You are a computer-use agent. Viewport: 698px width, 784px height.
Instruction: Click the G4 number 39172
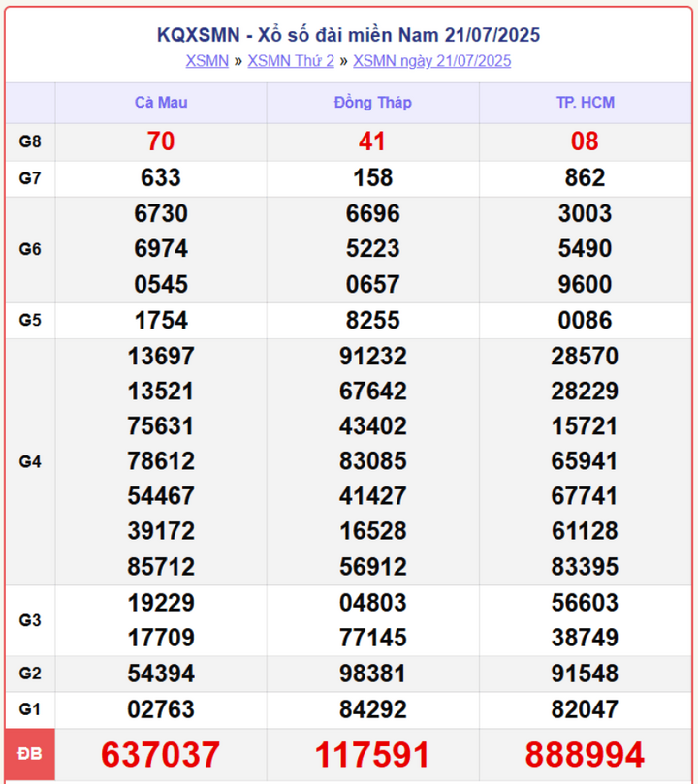(x=161, y=531)
